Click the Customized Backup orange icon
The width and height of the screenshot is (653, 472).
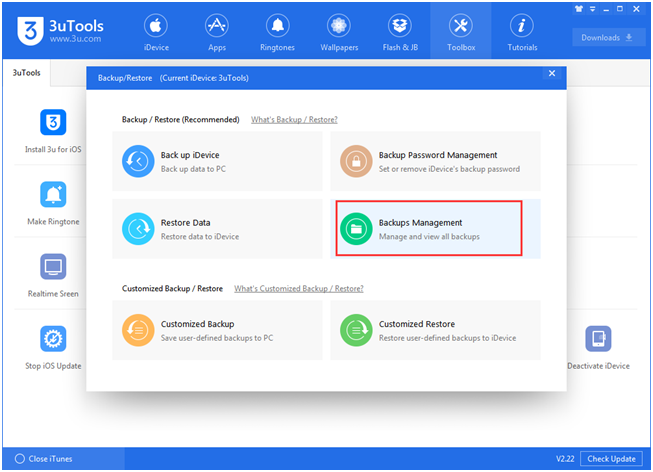[x=138, y=330]
